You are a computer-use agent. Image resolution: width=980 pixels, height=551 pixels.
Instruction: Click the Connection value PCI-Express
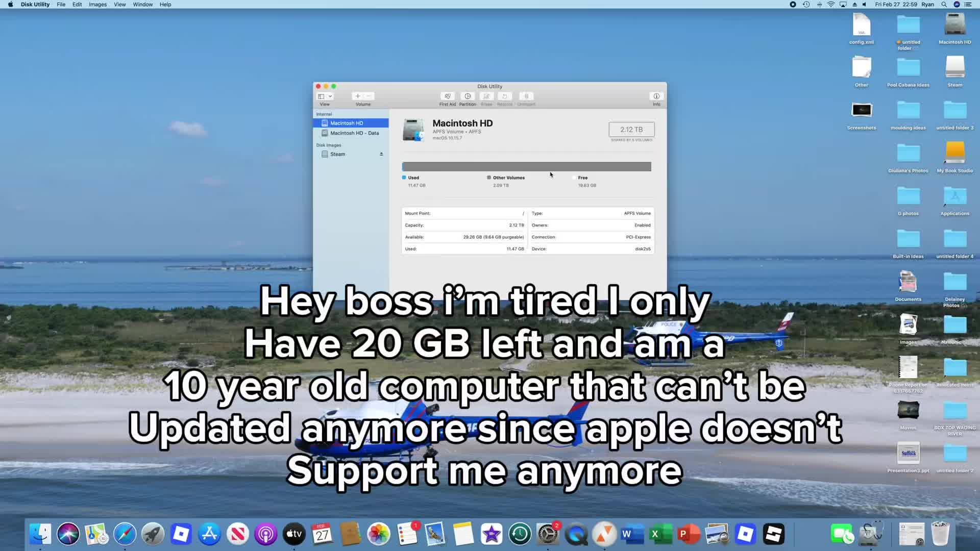(x=638, y=237)
